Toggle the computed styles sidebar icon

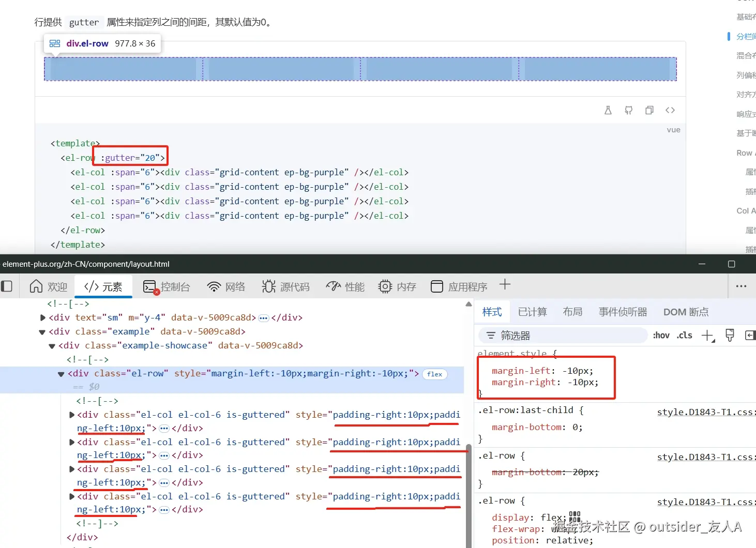click(750, 336)
